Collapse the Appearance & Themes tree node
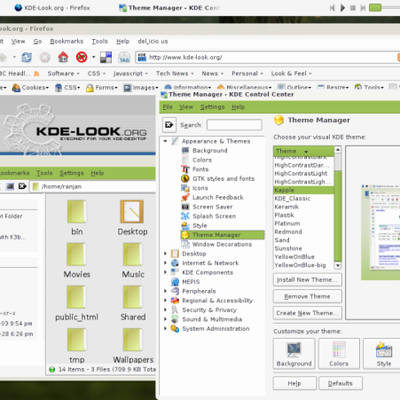 tap(165, 141)
